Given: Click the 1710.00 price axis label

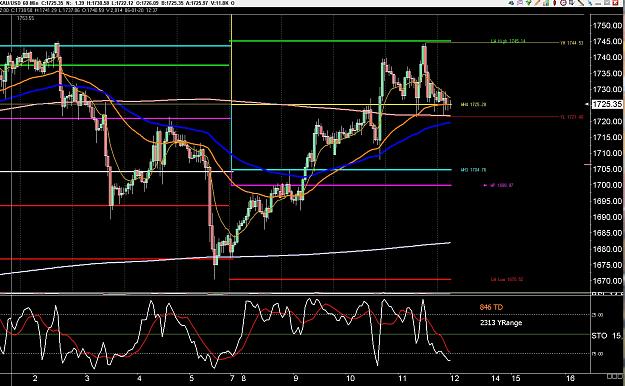Looking at the screenshot, I should 607,153.
